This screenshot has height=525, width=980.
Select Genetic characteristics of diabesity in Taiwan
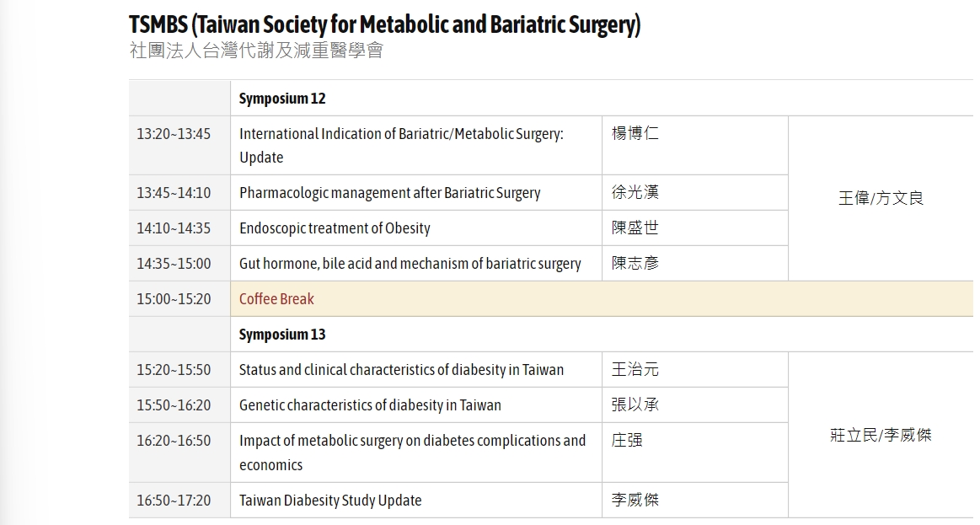(370, 405)
